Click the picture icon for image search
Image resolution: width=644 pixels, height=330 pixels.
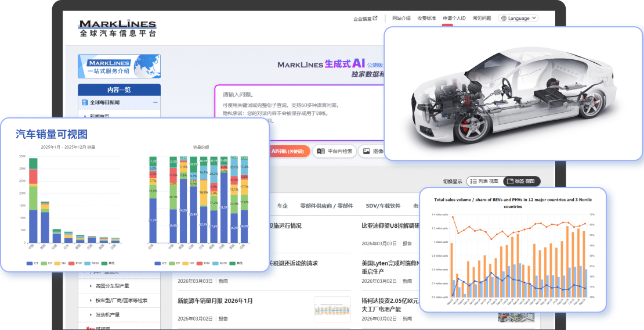click(366, 151)
